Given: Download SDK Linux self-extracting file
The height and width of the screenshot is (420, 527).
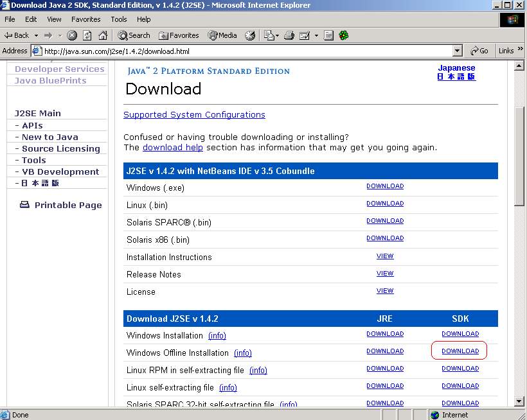Looking at the screenshot, I should [x=460, y=386].
